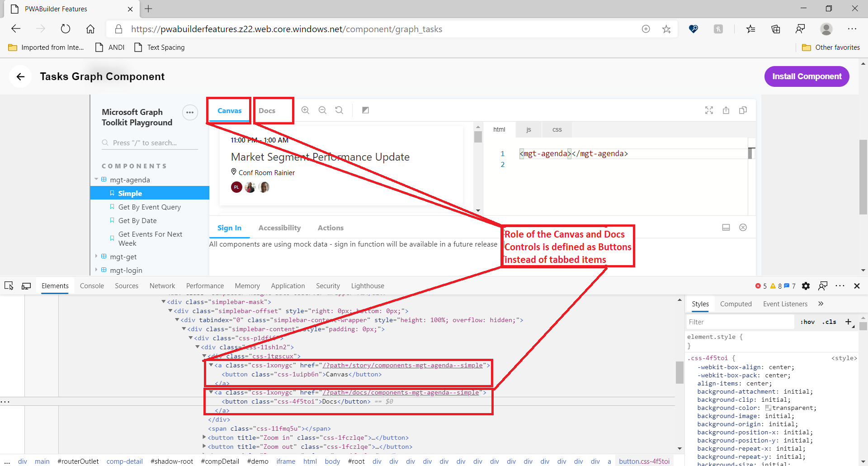This screenshot has width=868, height=466.
Task: Zoom in on the component canvas preview
Action: click(306, 110)
